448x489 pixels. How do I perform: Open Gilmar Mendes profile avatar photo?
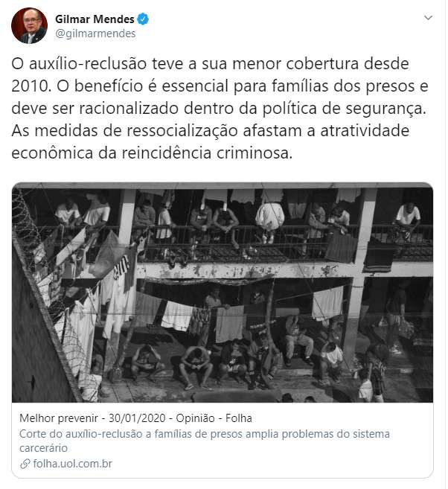[x=29, y=25]
